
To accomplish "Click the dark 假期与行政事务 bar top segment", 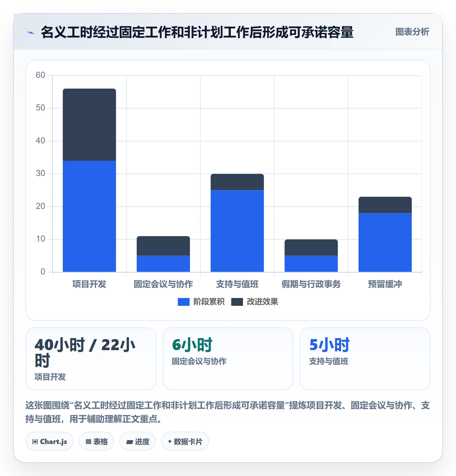I will [311, 247].
